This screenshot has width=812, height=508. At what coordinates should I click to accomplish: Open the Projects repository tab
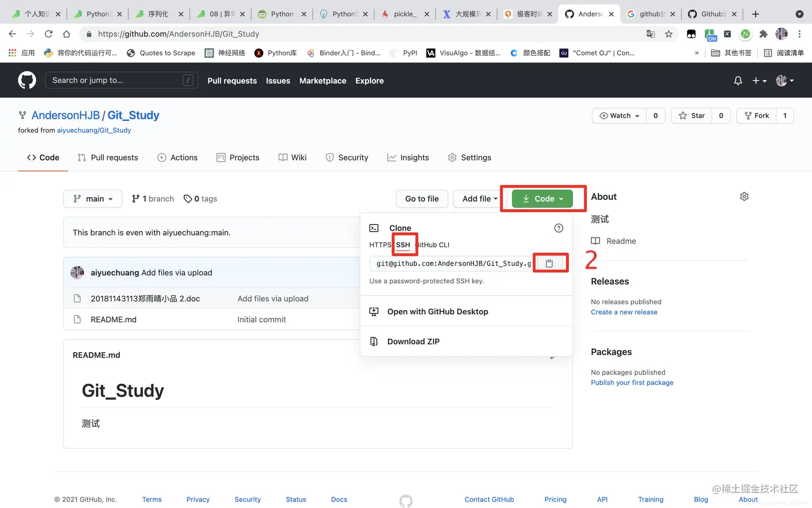pos(238,158)
